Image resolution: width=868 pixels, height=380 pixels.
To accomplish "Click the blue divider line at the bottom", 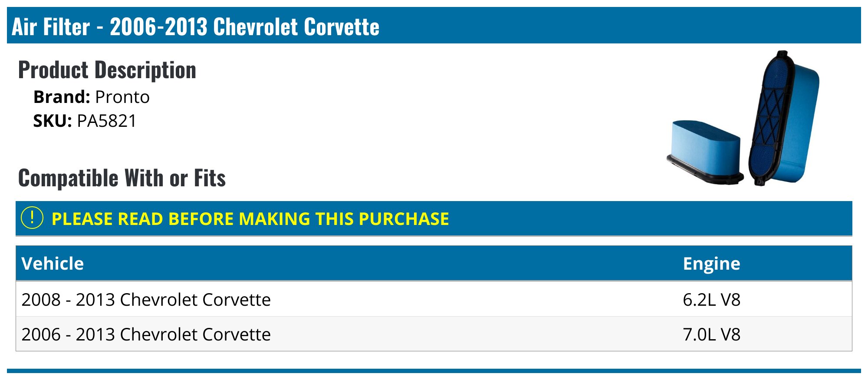I will tap(434, 371).
